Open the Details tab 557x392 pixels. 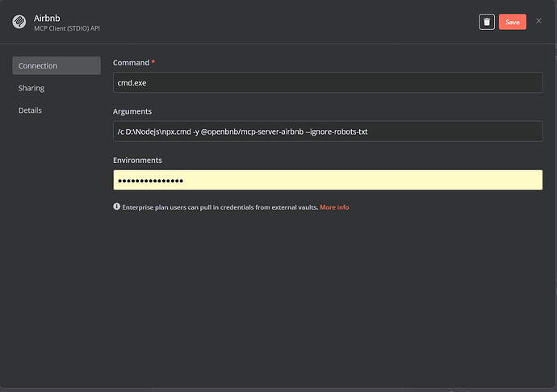30,111
